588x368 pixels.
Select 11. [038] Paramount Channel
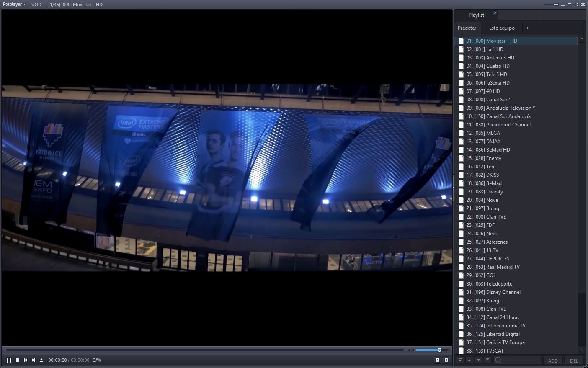point(516,125)
